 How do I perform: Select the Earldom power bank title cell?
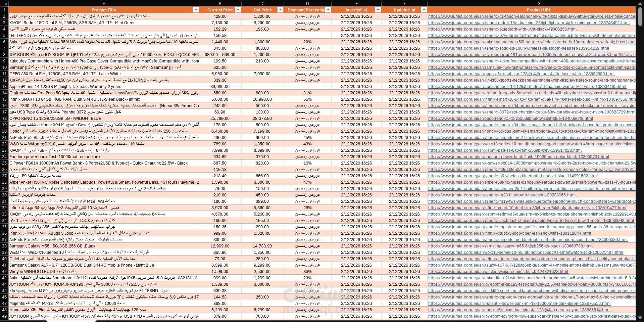pyautogui.click(x=104, y=157)
